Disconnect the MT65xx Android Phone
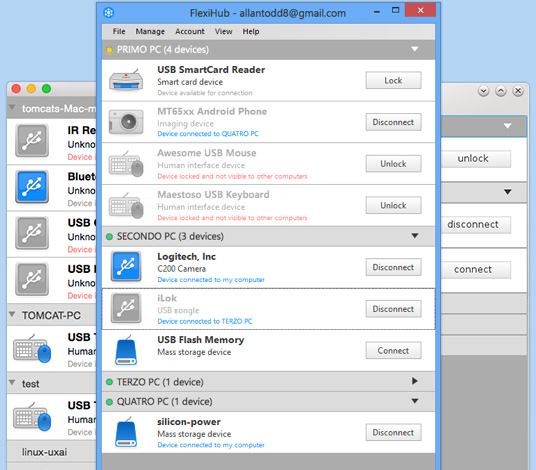 coord(393,122)
